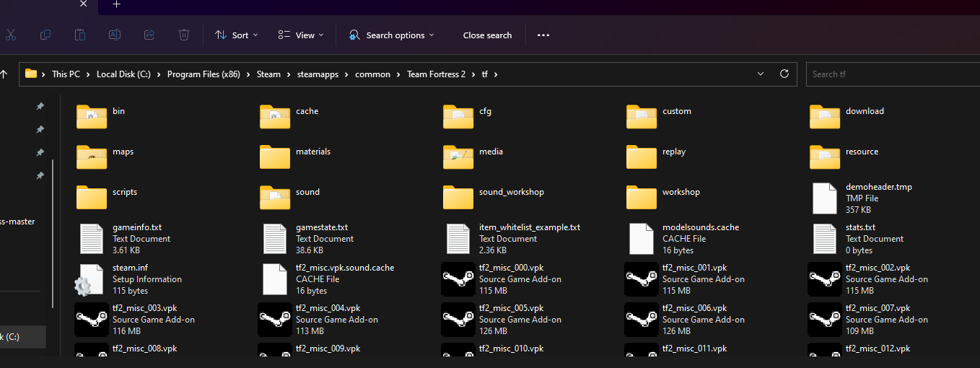
Task: Open the See more ellipsis menu
Action: tap(543, 35)
